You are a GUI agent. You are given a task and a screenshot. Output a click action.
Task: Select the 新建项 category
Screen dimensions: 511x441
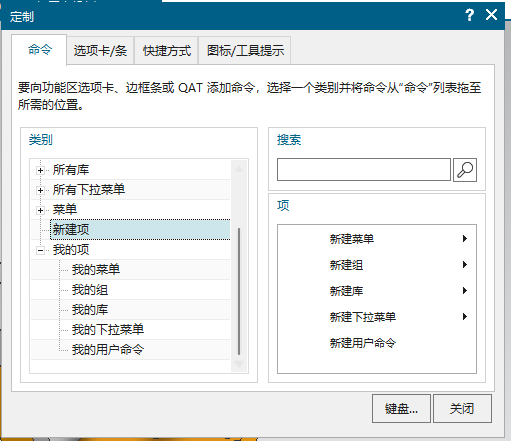click(x=140, y=229)
